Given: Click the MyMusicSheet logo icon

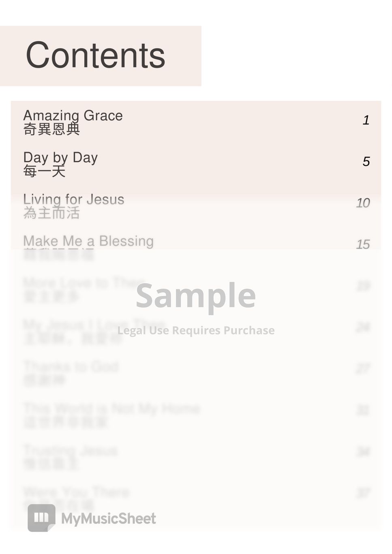Looking at the screenshot, I should click(x=41, y=518).
